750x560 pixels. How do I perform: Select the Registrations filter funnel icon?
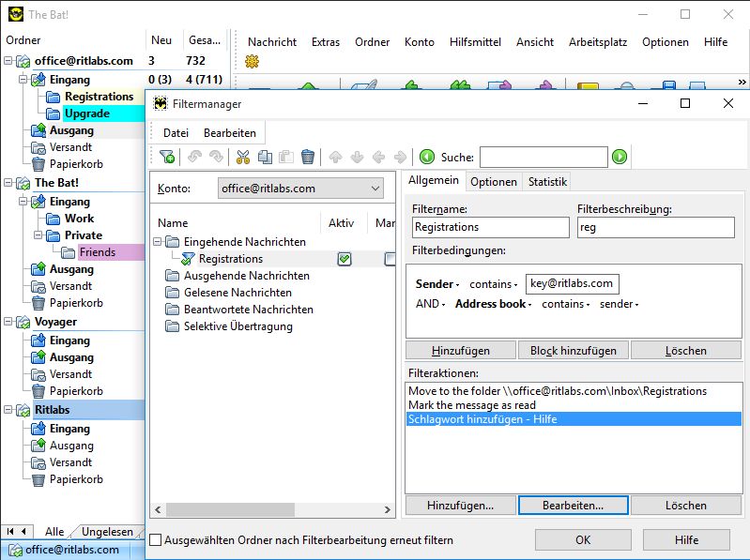pyautogui.click(x=189, y=259)
